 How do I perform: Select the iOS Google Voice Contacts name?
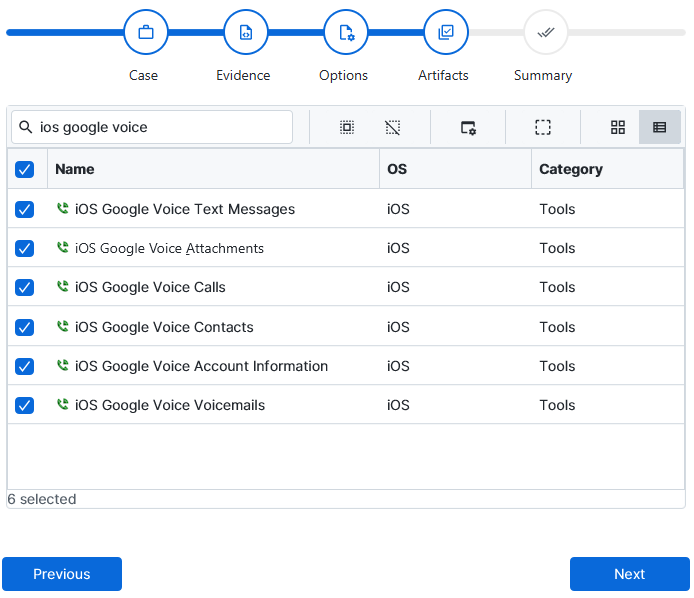(164, 327)
